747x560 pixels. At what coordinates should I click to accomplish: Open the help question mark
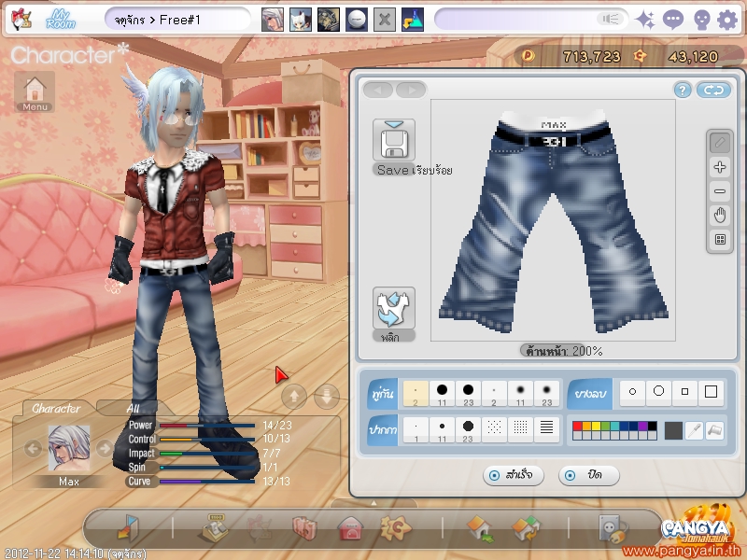[x=683, y=90]
